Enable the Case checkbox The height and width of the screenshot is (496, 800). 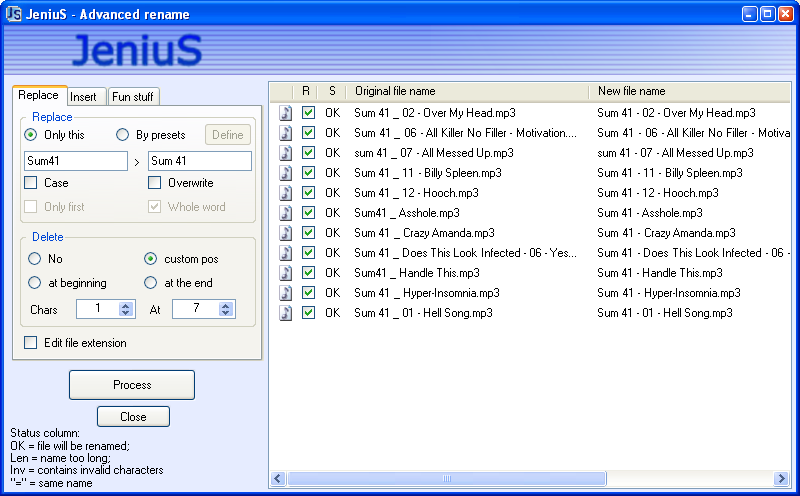pyautogui.click(x=31, y=183)
